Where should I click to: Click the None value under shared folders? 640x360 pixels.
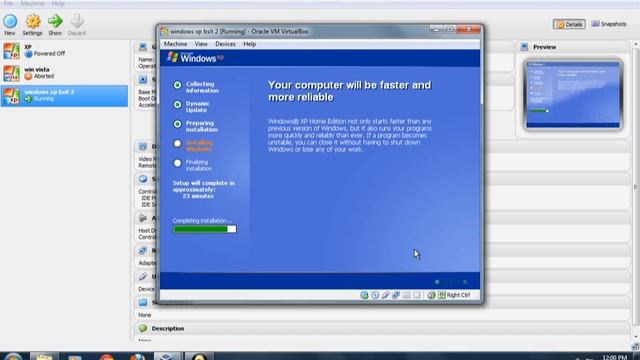pos(144,315)
